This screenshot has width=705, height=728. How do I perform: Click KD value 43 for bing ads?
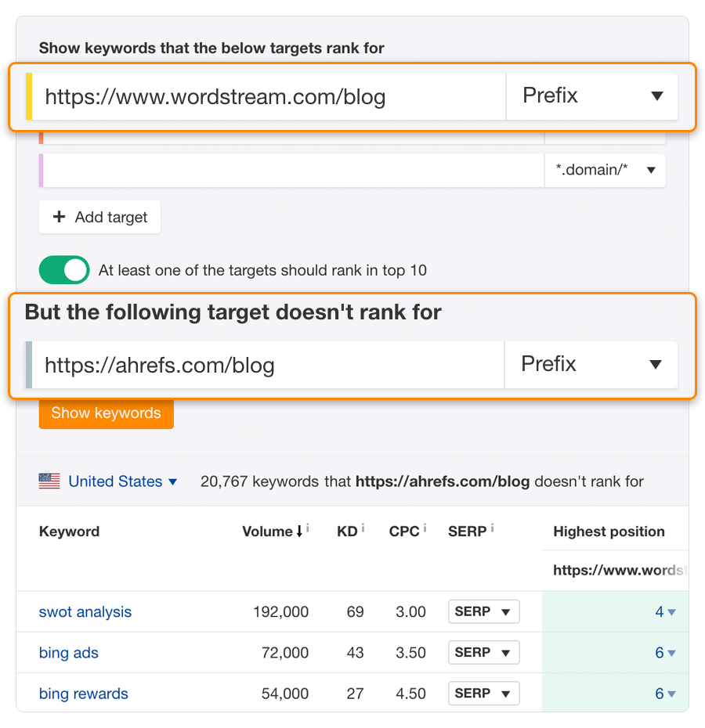pos(355,653)
